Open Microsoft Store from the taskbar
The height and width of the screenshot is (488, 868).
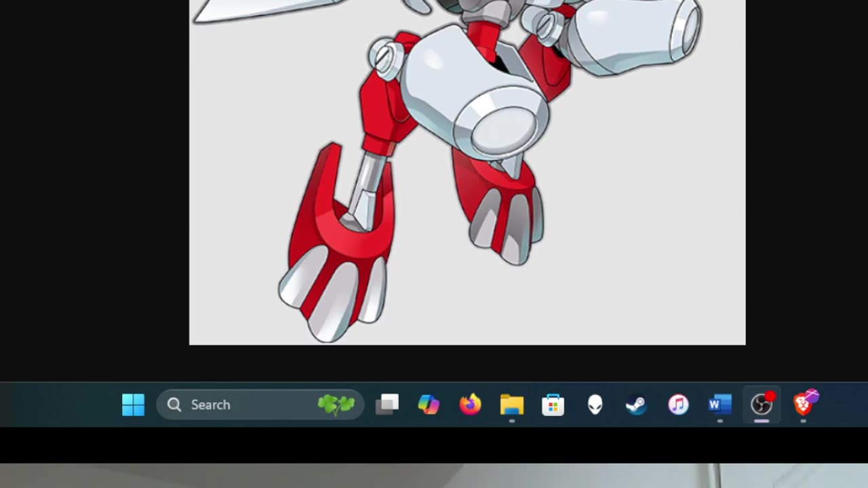(x=553, y=405)
